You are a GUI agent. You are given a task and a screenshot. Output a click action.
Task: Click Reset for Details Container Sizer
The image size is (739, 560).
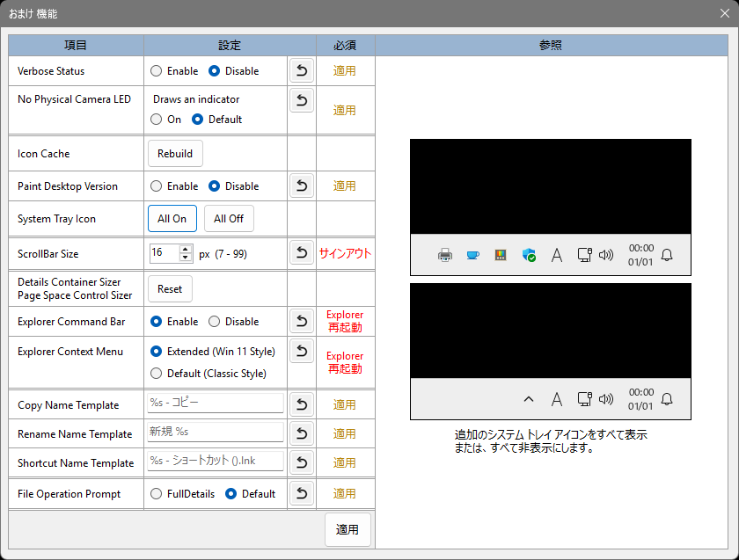point(170,288)
